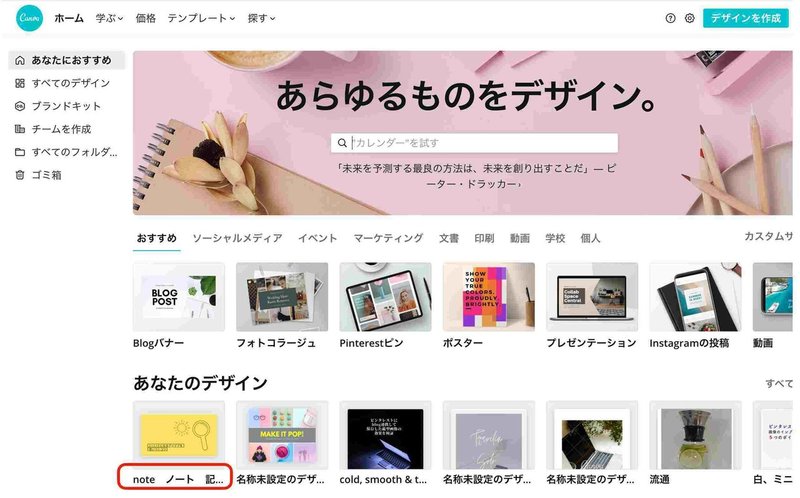This screenshot has height=498, width=800.
Task: Click the brand kit icon in sidebar
Action: click(x=20, y=106)
